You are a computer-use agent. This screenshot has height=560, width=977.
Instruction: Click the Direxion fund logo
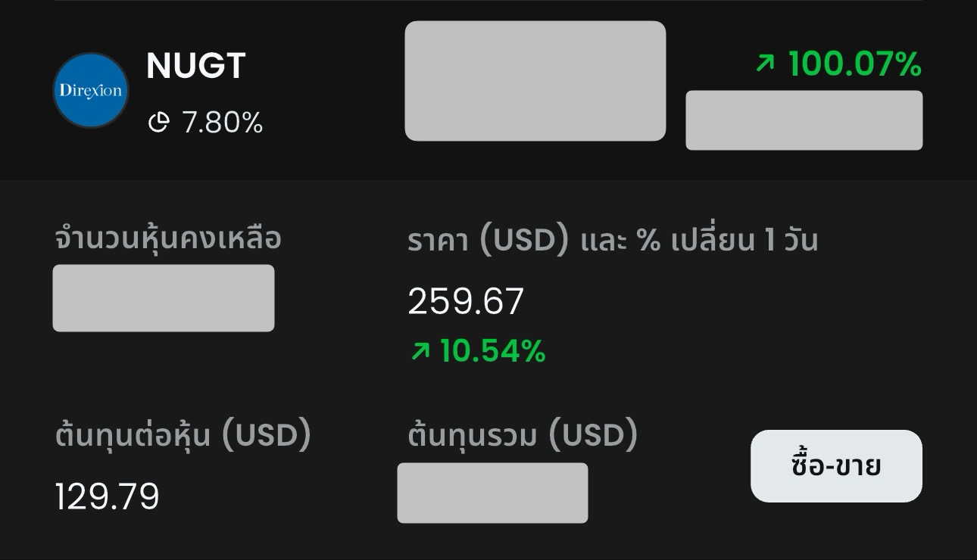click(90, 90)
